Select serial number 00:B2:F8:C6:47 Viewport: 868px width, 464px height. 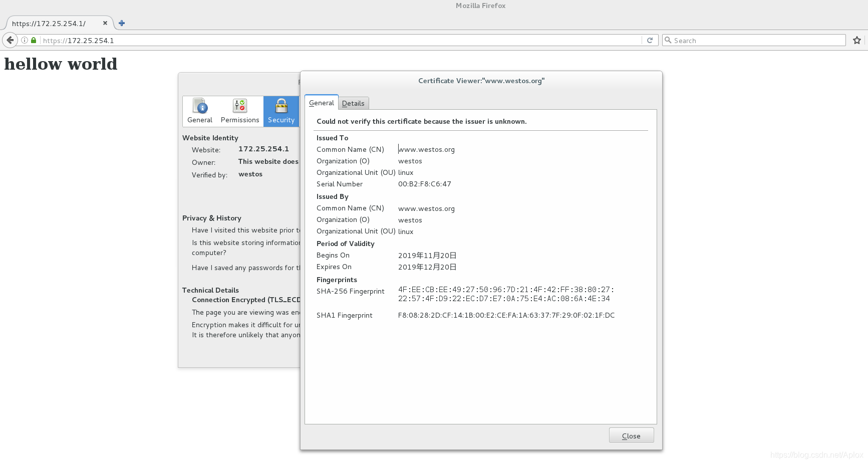click(x=425, y=184)
